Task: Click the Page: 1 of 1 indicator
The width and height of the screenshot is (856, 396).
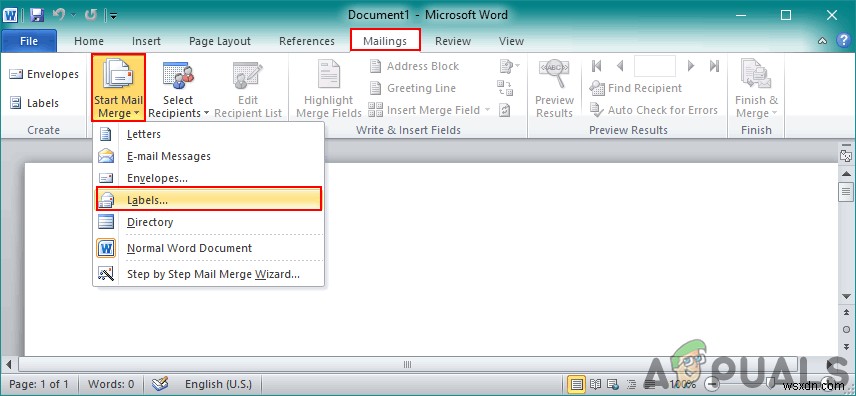Action: 39,384
